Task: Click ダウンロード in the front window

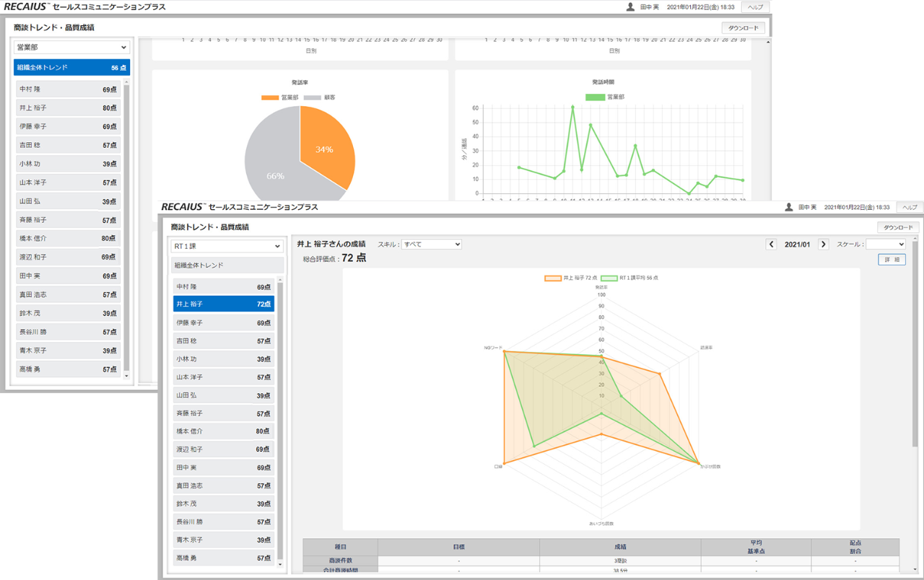Action: pyautogui.click(x=898, y=227)
